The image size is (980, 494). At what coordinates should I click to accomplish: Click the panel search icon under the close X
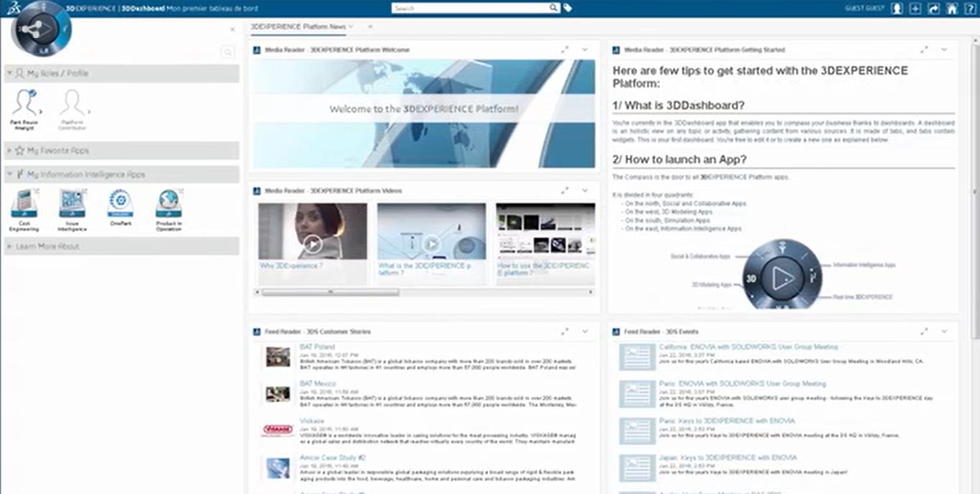(x=228, y=52)
